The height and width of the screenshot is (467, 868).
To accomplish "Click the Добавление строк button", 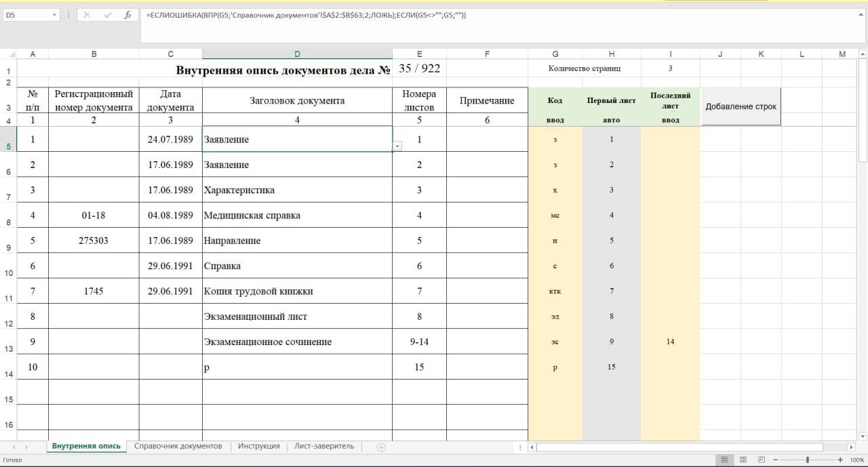I will point(741,106).
